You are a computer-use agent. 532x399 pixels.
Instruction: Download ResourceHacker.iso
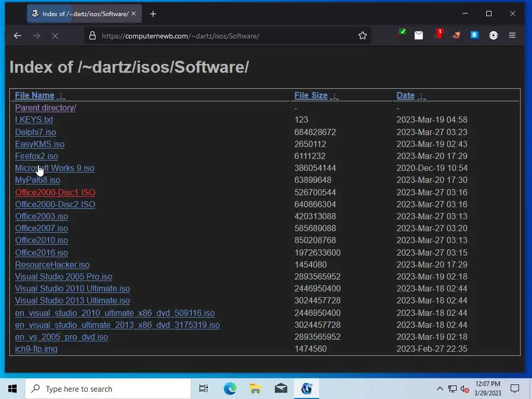52,264
